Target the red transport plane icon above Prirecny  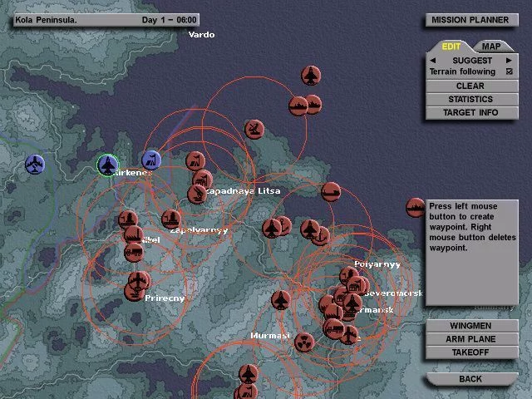[139, 280]
